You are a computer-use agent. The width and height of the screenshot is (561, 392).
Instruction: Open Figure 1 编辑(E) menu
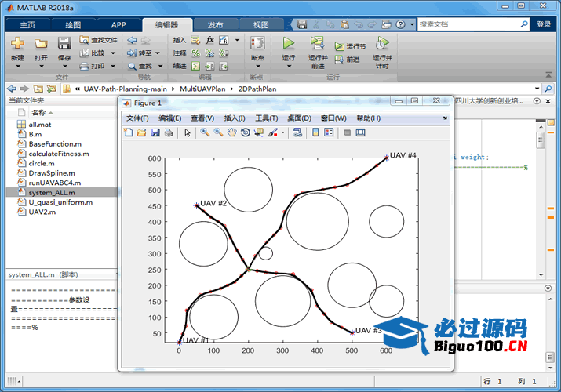(170, 118)
